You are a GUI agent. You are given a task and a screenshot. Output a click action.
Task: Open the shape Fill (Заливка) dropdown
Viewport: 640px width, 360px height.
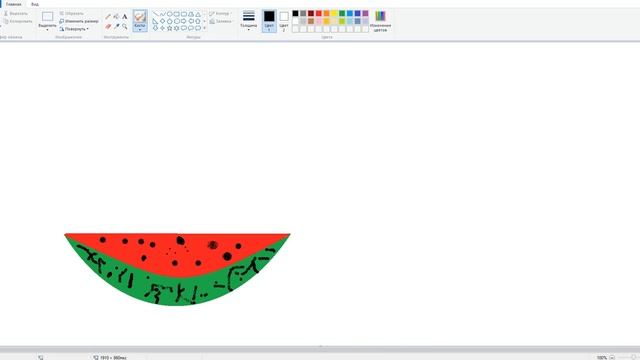coord(221,21)
